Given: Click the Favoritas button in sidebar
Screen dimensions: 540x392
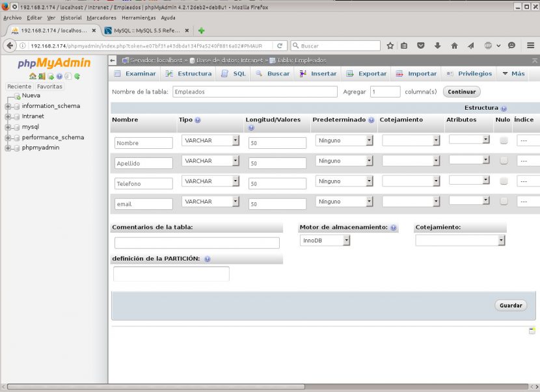Looking at the screenshot, I should coord(49,86).
